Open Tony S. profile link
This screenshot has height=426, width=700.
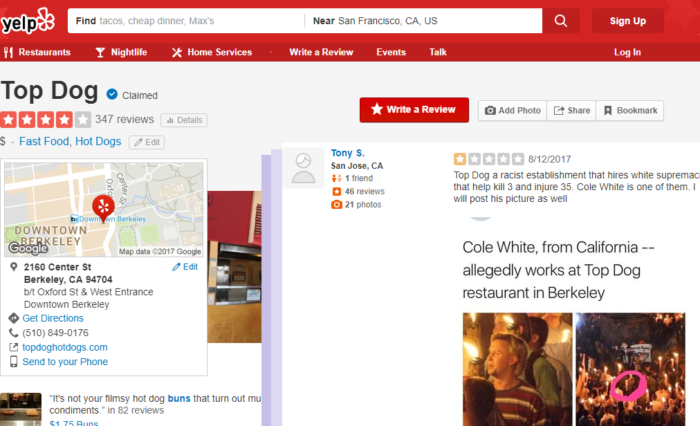click(348, 153)
